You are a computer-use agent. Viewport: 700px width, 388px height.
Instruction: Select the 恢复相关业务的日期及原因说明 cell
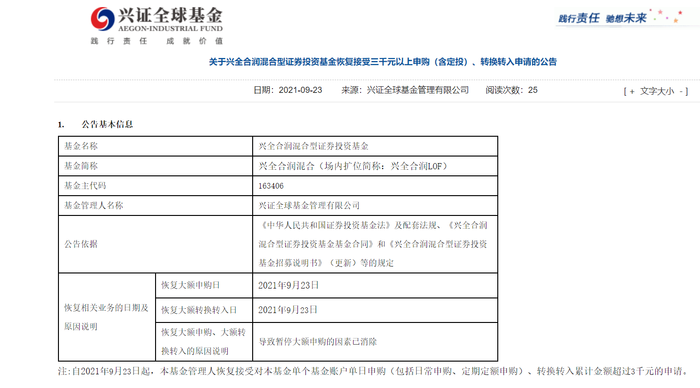click(107, 317)
